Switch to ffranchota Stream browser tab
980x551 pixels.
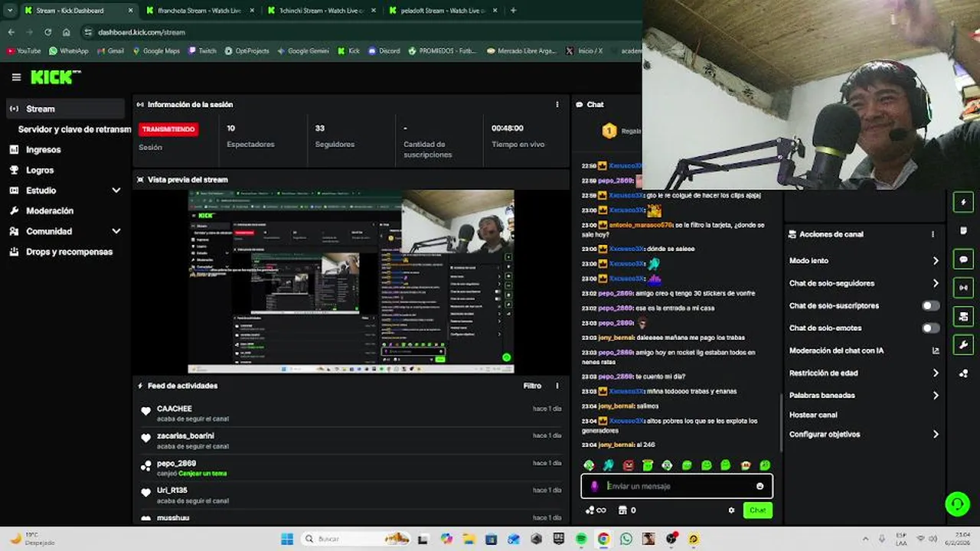(201, 11)
